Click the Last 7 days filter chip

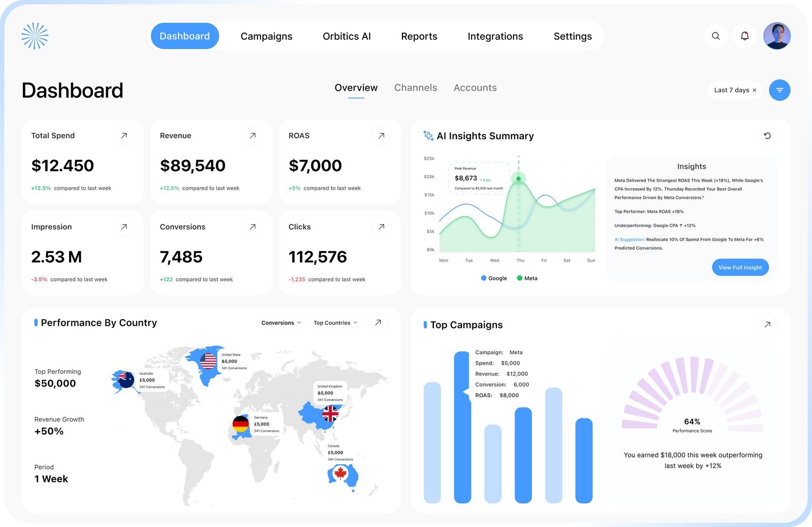coord(735,90)
